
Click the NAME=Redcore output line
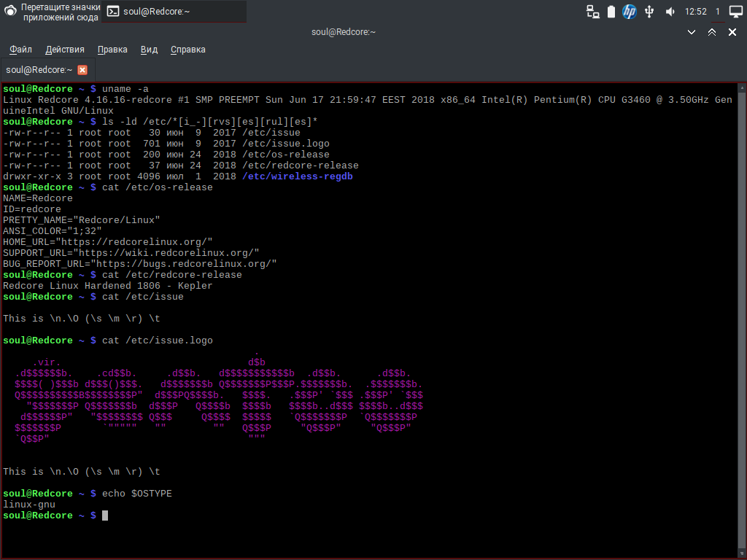(x=38, y=198)
